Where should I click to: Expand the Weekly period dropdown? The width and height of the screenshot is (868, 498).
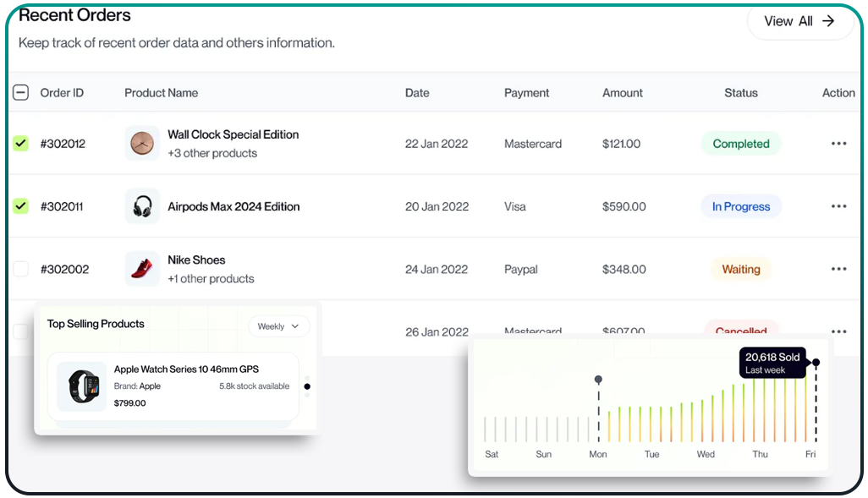tap(278, 326)
